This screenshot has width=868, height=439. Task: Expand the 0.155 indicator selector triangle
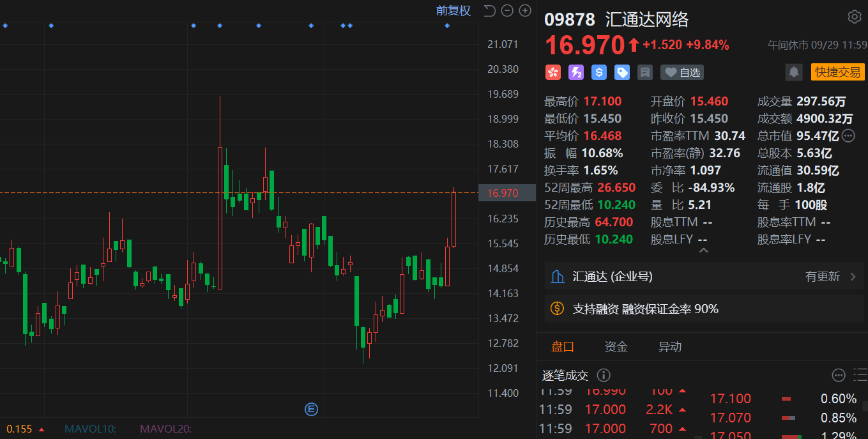point(42,429)
